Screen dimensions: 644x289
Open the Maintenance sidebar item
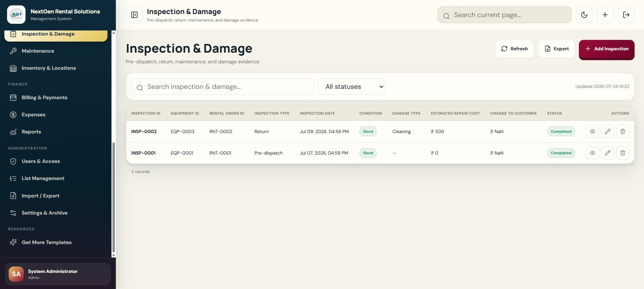(x=56, y=51)
